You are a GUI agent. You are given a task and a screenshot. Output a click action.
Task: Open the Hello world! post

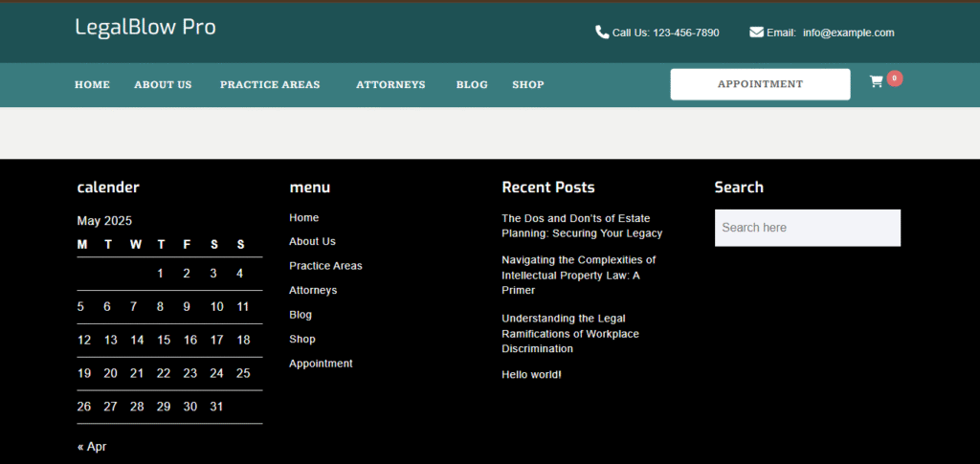531,375
